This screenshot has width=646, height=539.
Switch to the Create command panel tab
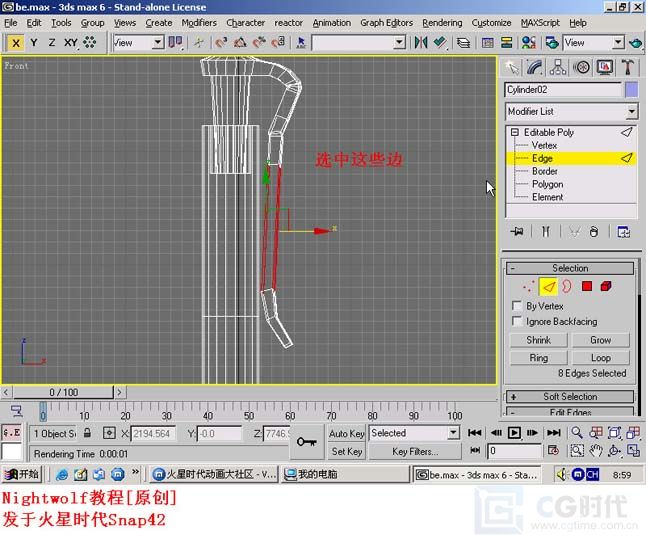(x=511, y=67)
